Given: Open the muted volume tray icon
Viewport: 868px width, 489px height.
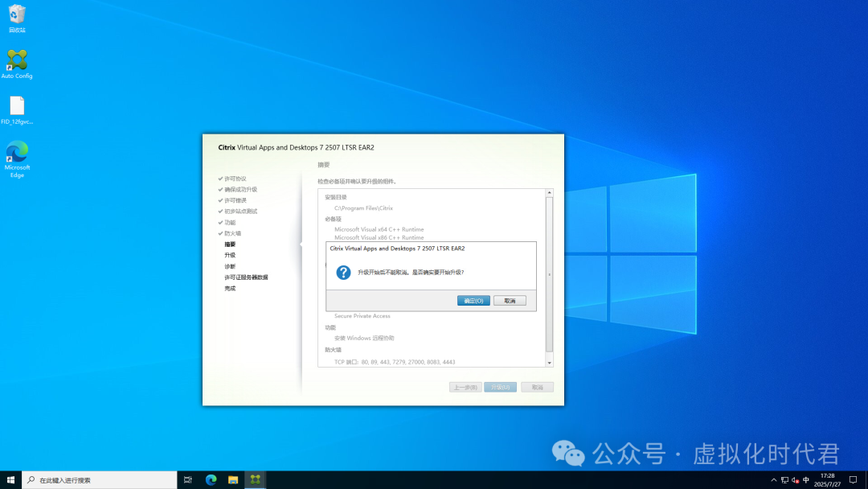Looking at the screenshot, I should pos(796,480).
